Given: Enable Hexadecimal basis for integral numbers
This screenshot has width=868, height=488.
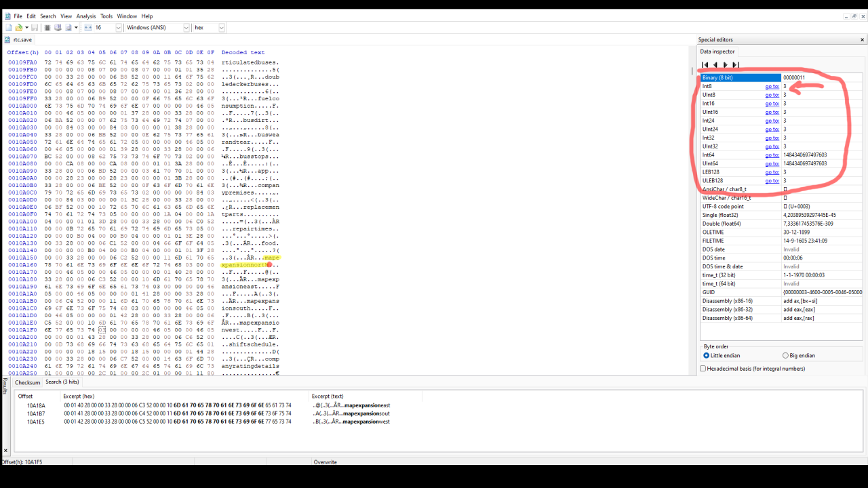Looking at the screenshot, I should pos(703,369).
